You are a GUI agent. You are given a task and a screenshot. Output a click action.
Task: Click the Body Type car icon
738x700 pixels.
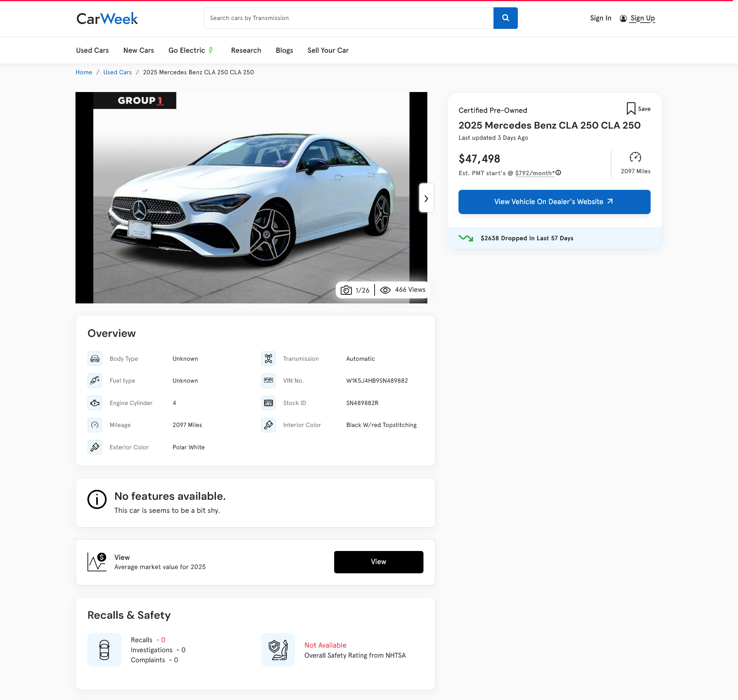coord(95,359)
